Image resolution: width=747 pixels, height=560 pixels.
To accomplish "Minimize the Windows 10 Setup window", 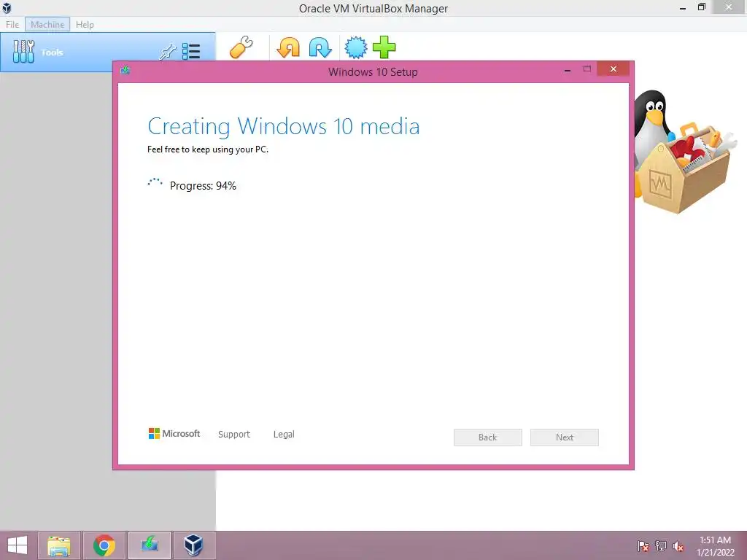I will 567,70.
